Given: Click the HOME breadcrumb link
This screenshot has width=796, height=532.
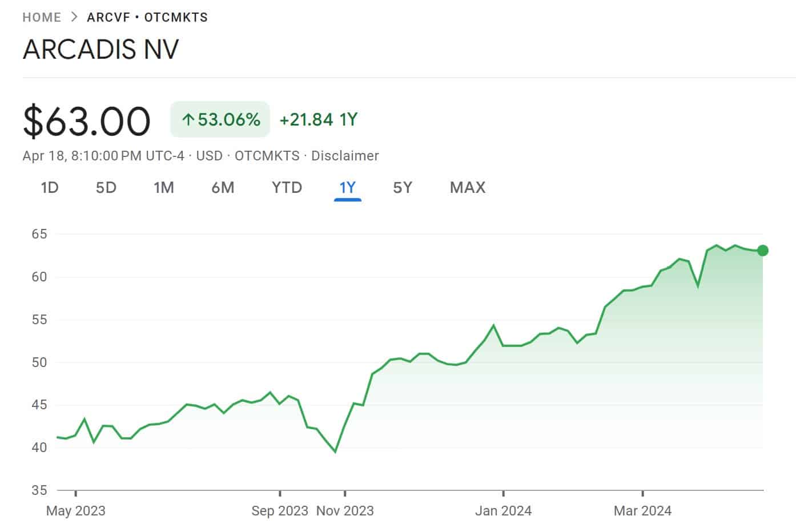Looking at the screenshot, I should point(42,17).
